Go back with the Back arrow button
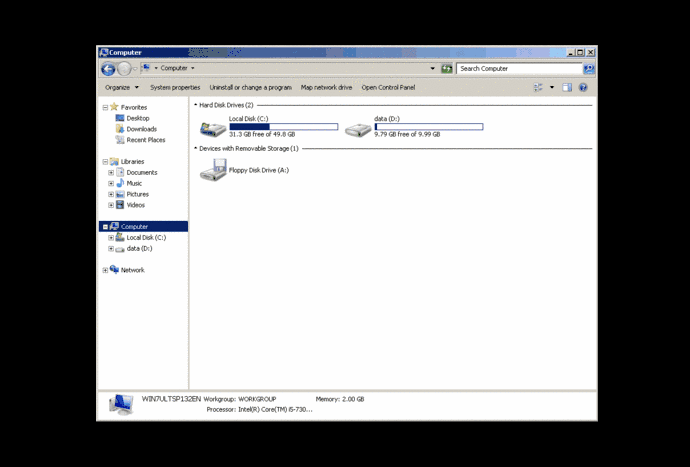690x467 pixels. coord(108,69)
